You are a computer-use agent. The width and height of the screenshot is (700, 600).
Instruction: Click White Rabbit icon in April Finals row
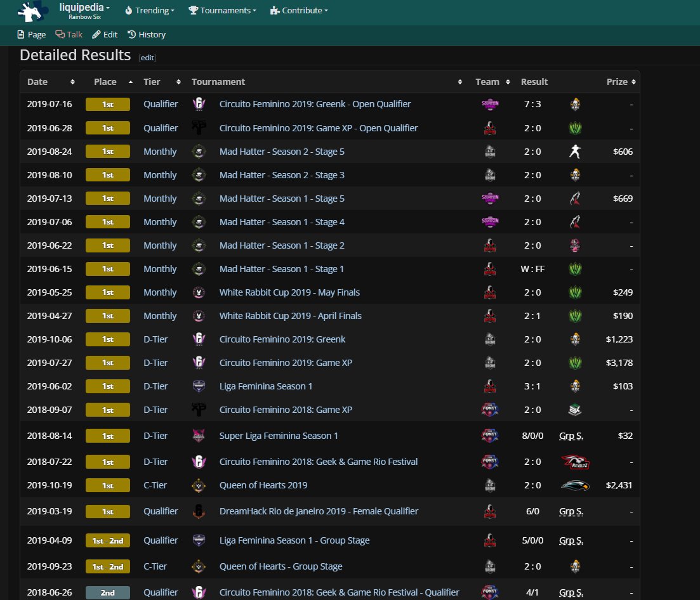(199, 316)
